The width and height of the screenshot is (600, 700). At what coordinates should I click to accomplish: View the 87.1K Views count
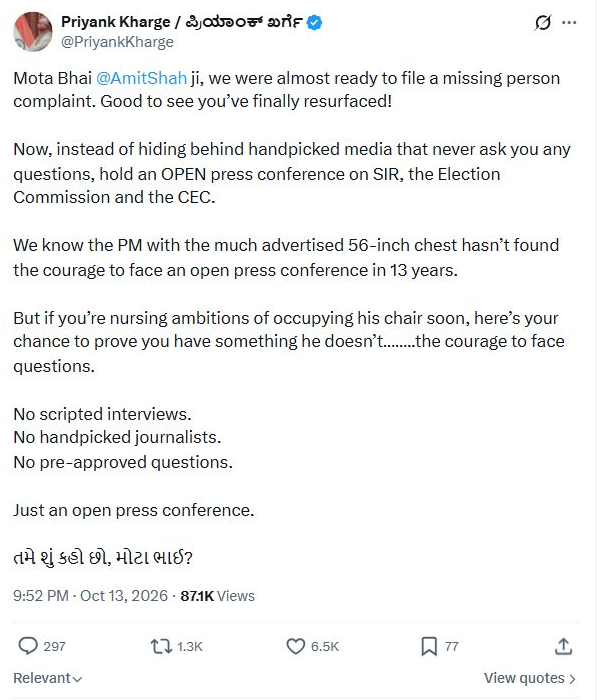[217, 596]
